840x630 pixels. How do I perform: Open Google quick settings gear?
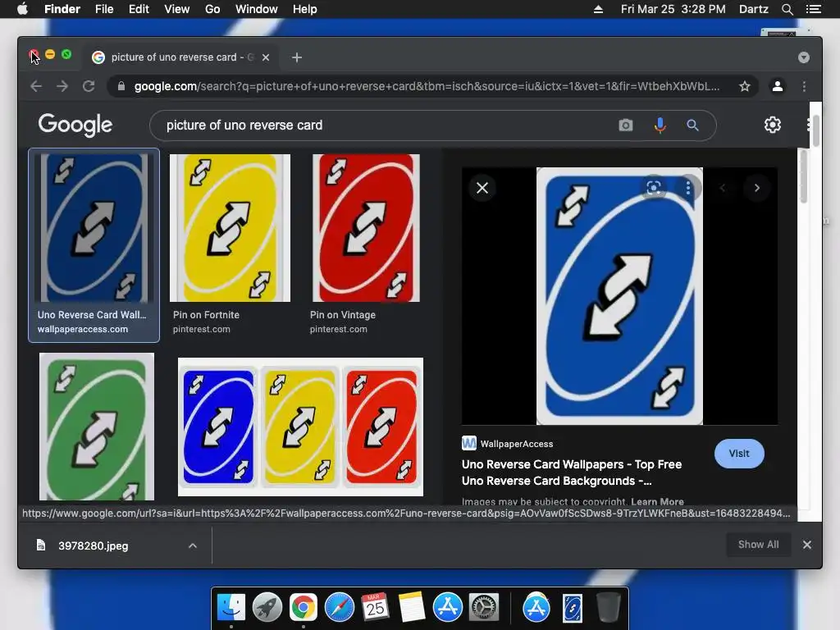pyautogui.click(x=773, y=125)
